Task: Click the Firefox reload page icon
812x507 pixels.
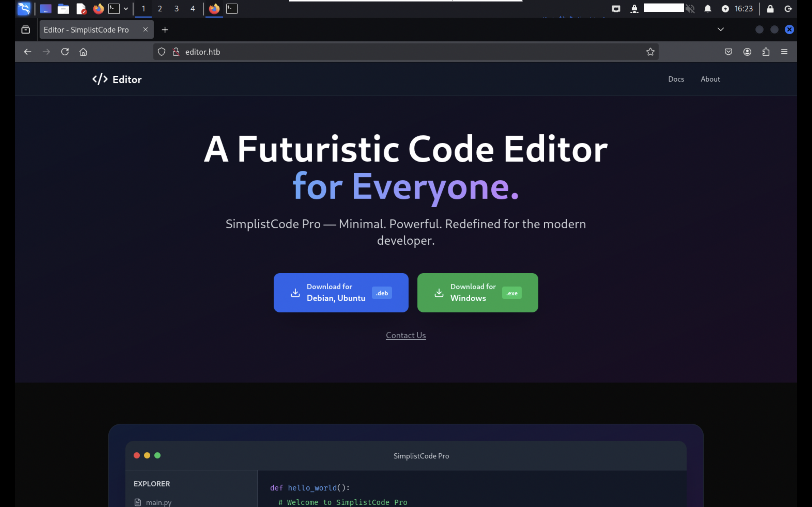Action: [x=65, y=52]
